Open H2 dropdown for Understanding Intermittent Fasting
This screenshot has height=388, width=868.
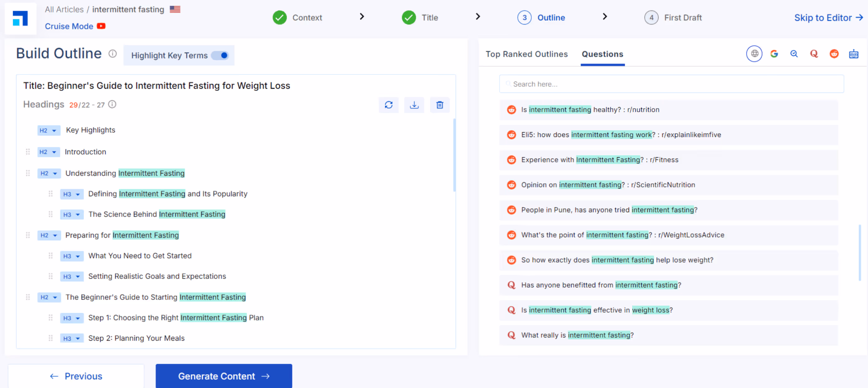click(49, 174)
